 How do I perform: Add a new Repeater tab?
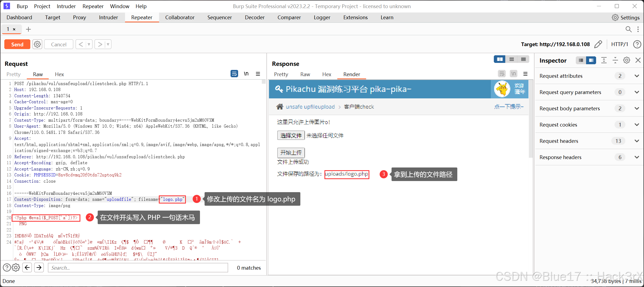(28, 29)
